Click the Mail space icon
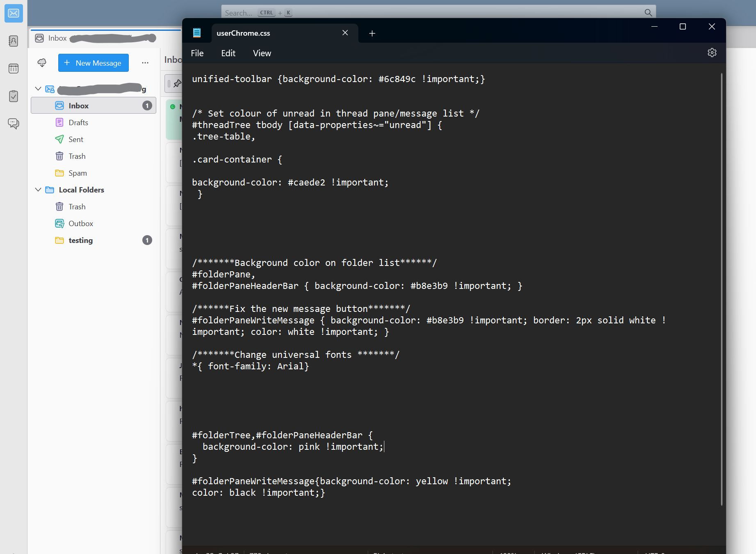The image size is (756, 554). [14, 14]
